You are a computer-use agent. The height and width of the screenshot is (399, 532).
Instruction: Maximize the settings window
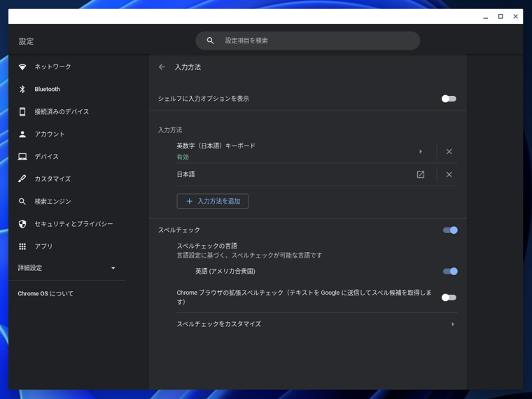pos(500,16)
